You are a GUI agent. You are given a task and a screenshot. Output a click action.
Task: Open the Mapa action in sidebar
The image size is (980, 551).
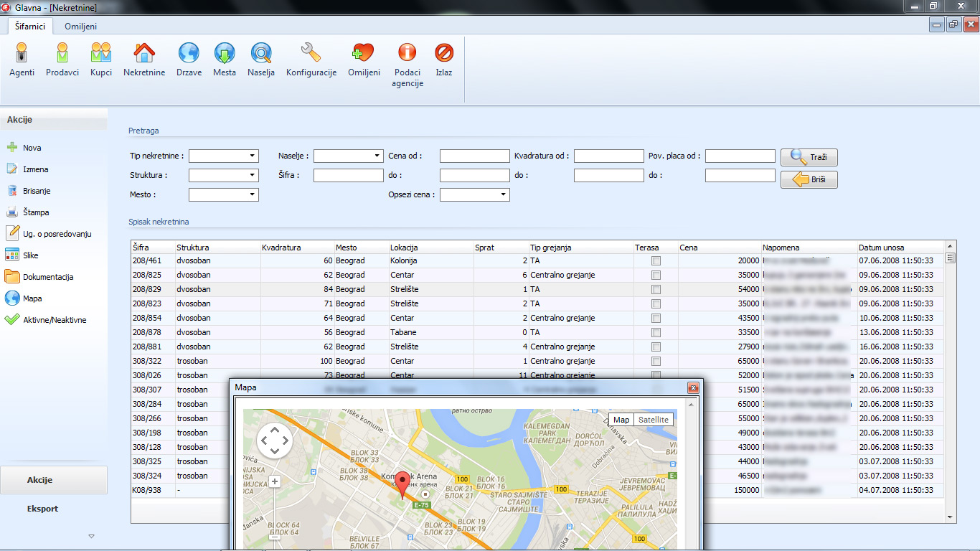coord(32,298)
